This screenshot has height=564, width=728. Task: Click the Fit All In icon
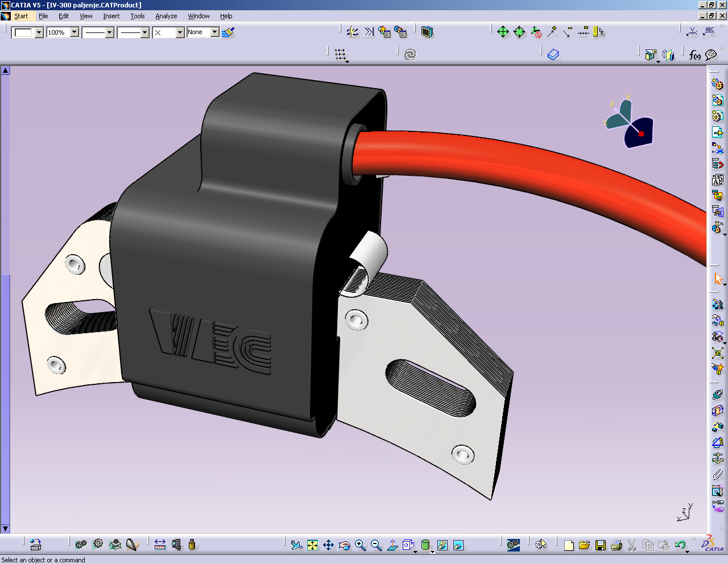coord(312,545)
